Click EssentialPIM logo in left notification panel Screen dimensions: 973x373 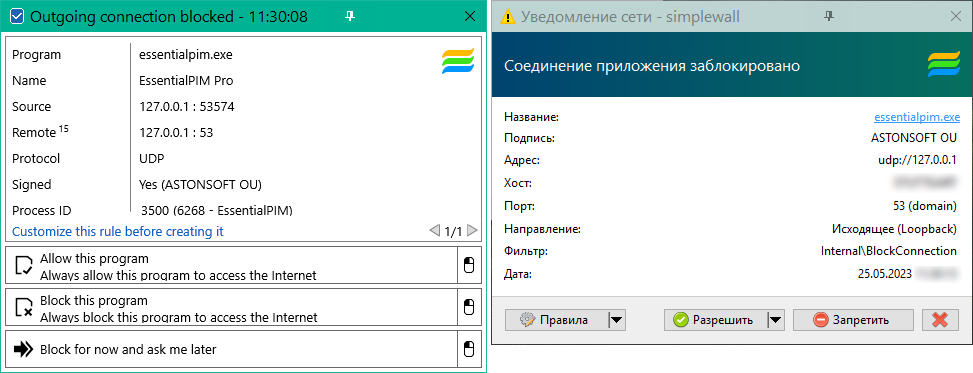click(x=458, y=61)
